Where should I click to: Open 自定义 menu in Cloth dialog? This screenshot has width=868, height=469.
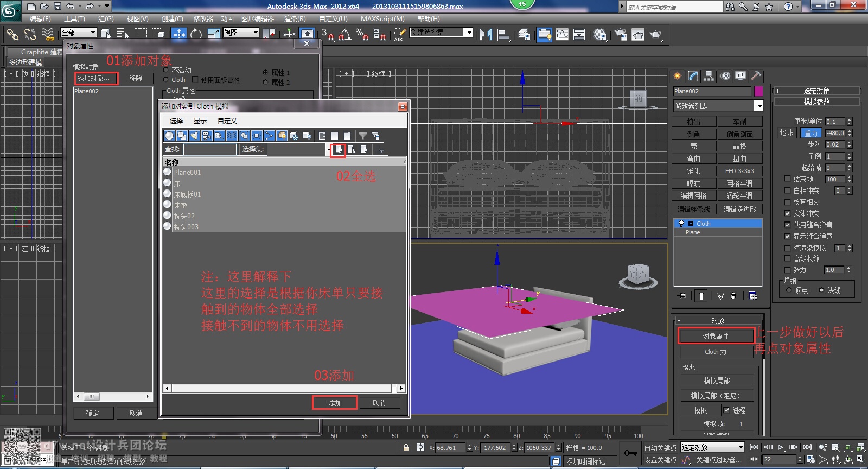pyautogui.click(x=227, y=121)
